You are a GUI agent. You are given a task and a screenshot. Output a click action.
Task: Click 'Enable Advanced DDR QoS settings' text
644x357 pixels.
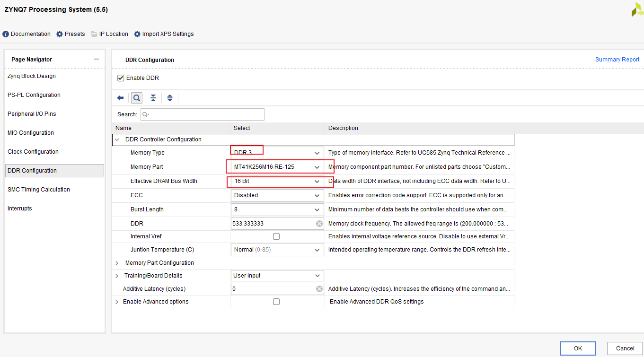[x=377, y=302]
